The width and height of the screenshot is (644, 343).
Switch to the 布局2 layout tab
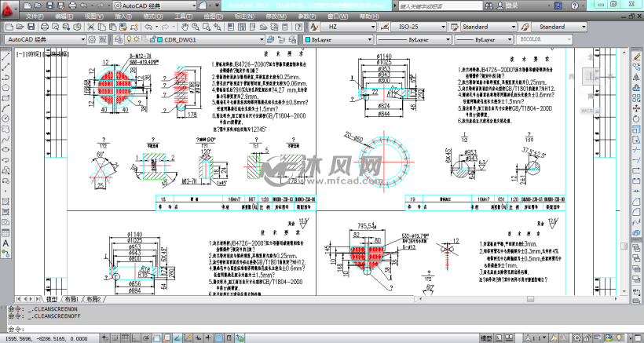93,299
